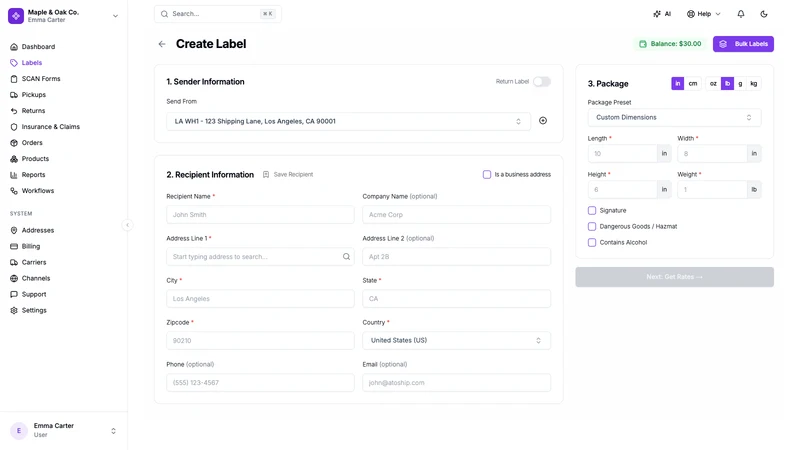The image size is (800, 450).
Task: Select the g weight unit
Action: tap(740, 84)
